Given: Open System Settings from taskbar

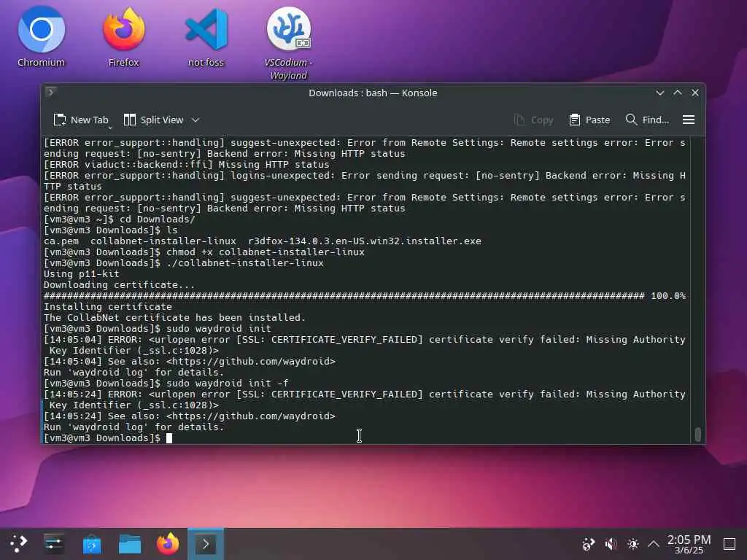Looking at the screenshot, I should coord(54,543).
